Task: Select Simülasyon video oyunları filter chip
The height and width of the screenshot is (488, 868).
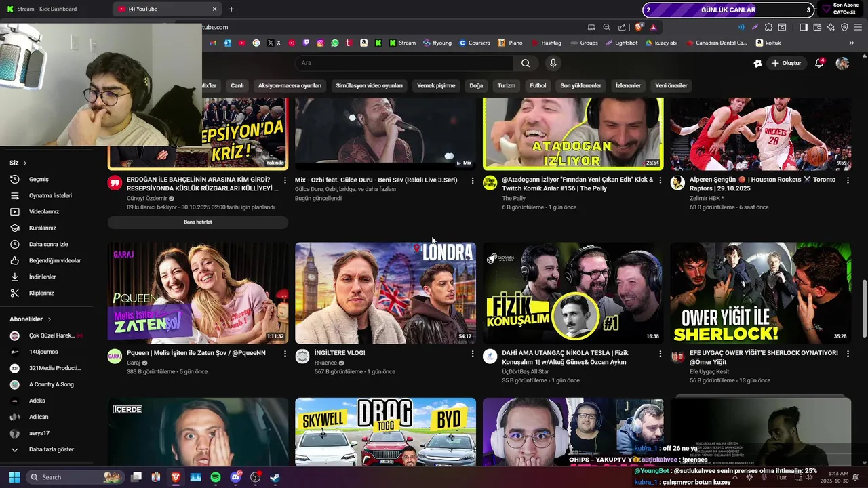Action: click(x=369, y=86)
